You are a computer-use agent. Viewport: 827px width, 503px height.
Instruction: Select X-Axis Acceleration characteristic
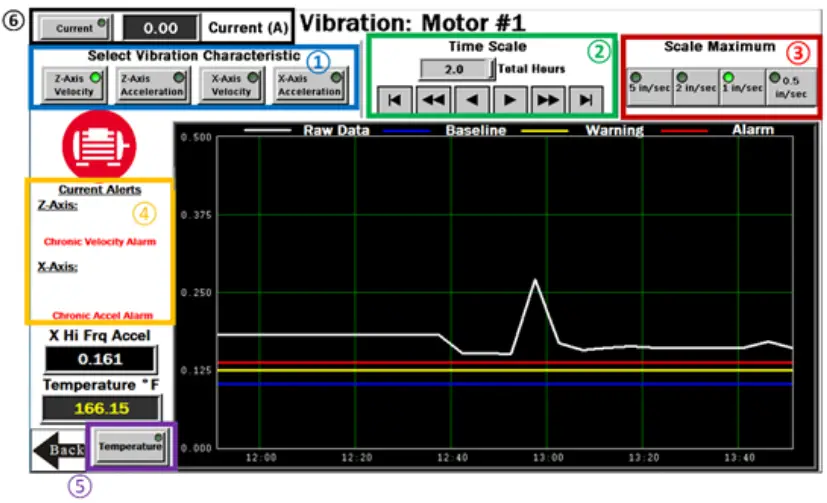[310, 85]
